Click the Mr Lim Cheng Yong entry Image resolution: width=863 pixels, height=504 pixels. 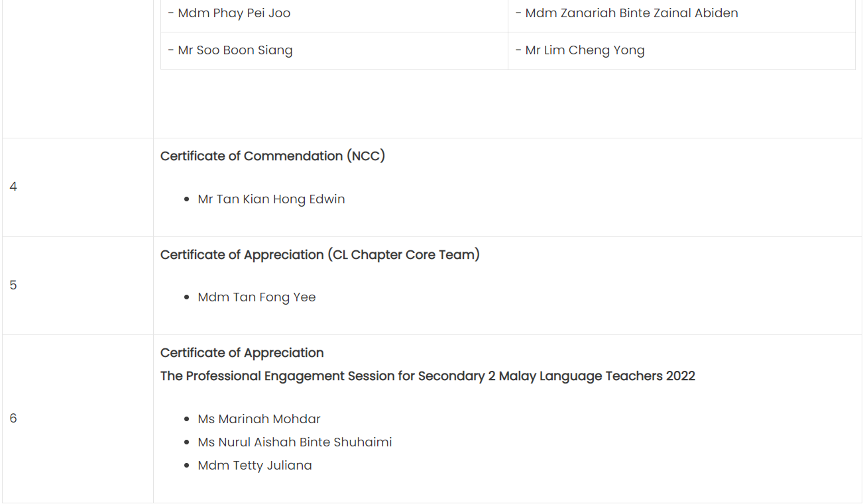coord(579,50)
